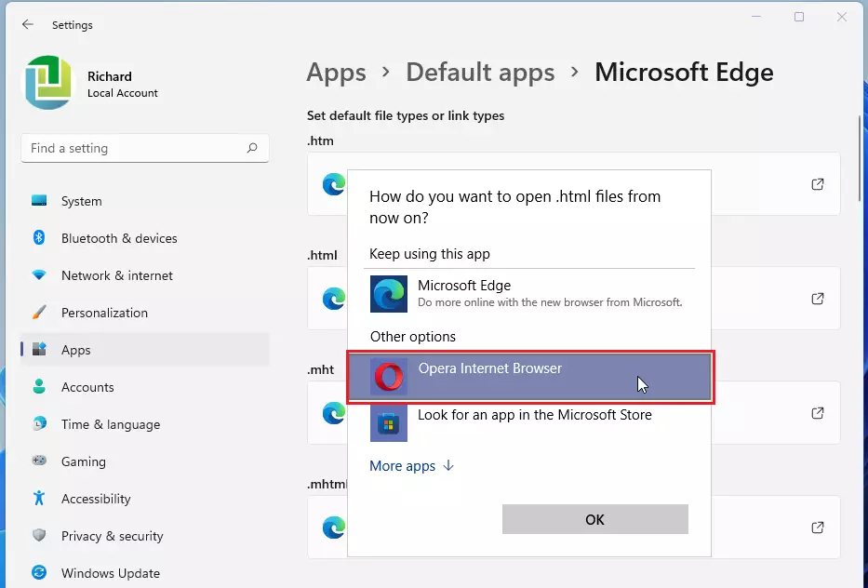Open external link icon for .htm row

tap(818, 184)
